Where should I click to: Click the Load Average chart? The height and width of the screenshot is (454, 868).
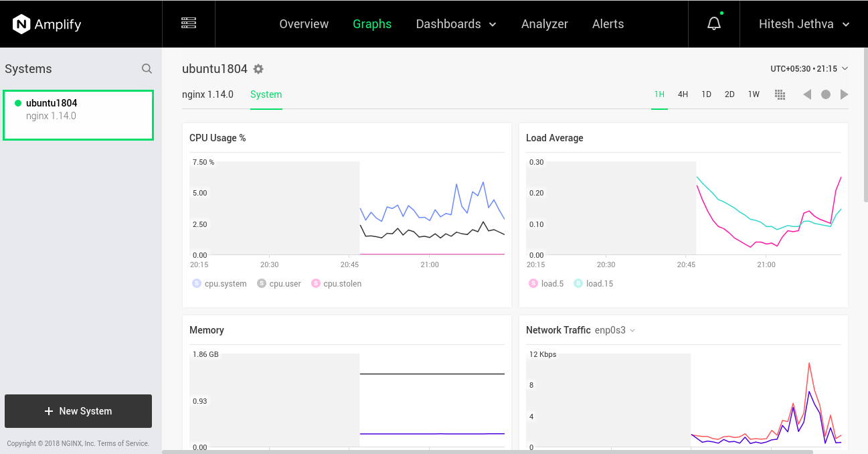683,208
